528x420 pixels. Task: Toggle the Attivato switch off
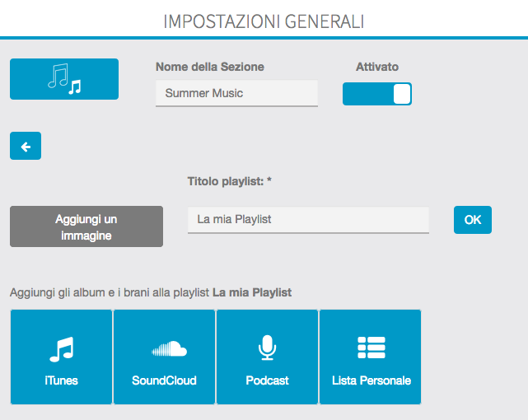point(377,94)
